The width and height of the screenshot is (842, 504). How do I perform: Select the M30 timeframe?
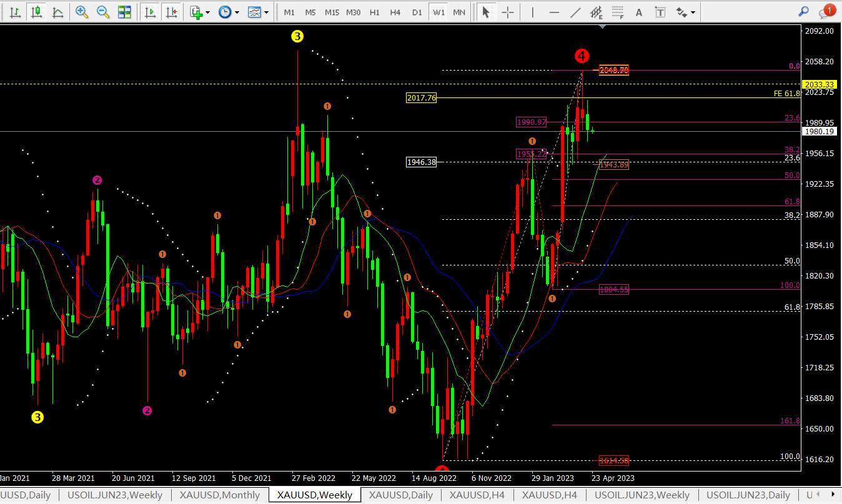pos(354,12)
